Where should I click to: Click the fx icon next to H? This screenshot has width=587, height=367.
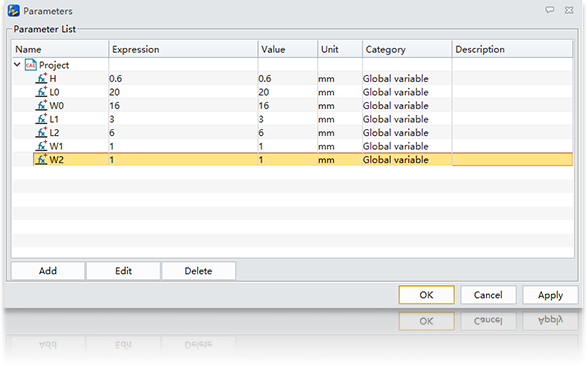pyautogui.click(x=42, y=78)
